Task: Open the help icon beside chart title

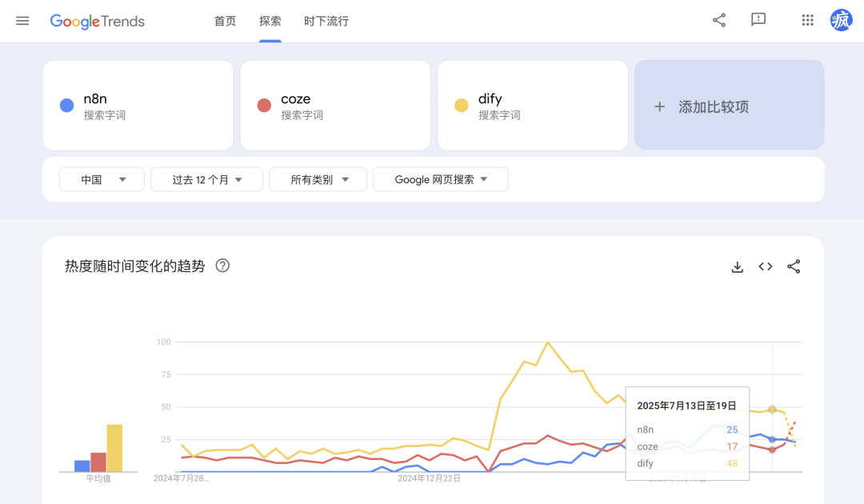Action: pyautogui.click(x=223, y=266)
